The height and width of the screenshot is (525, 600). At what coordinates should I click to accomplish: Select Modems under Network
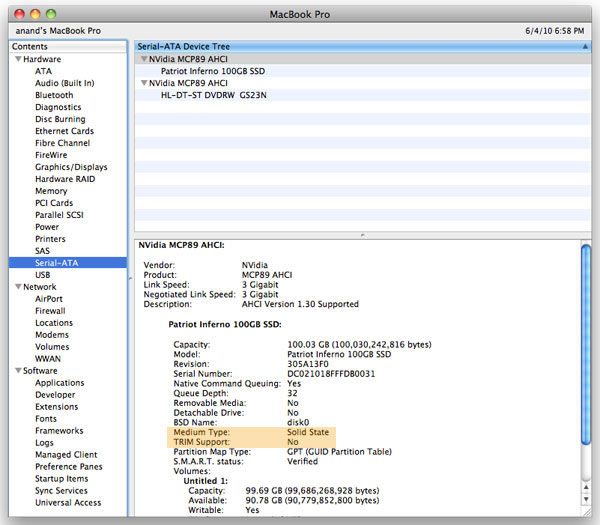coord(52,334)
